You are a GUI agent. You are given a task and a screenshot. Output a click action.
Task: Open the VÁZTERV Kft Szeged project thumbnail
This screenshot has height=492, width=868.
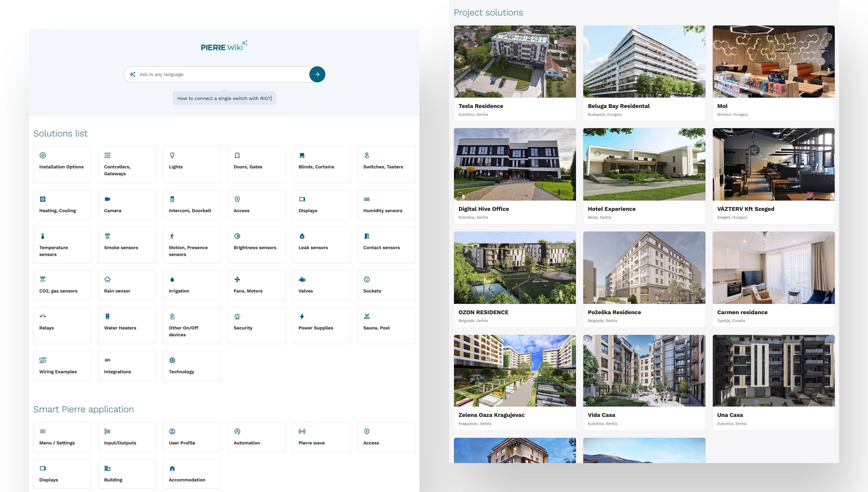773,164
